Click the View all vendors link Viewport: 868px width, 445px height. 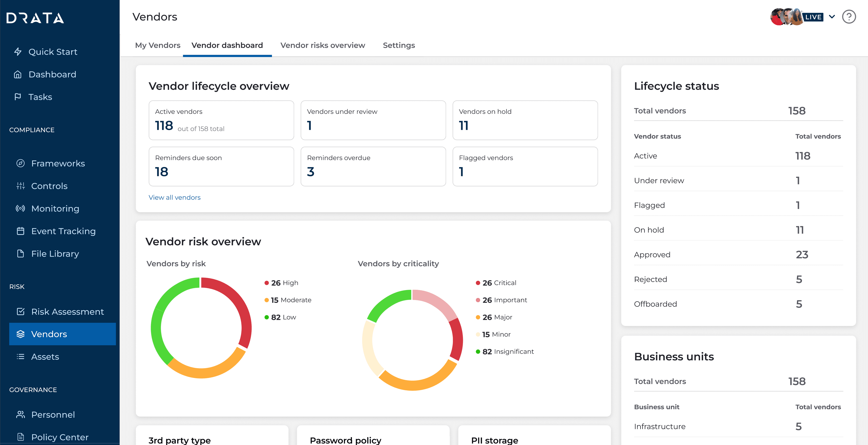tap(174, 197)
